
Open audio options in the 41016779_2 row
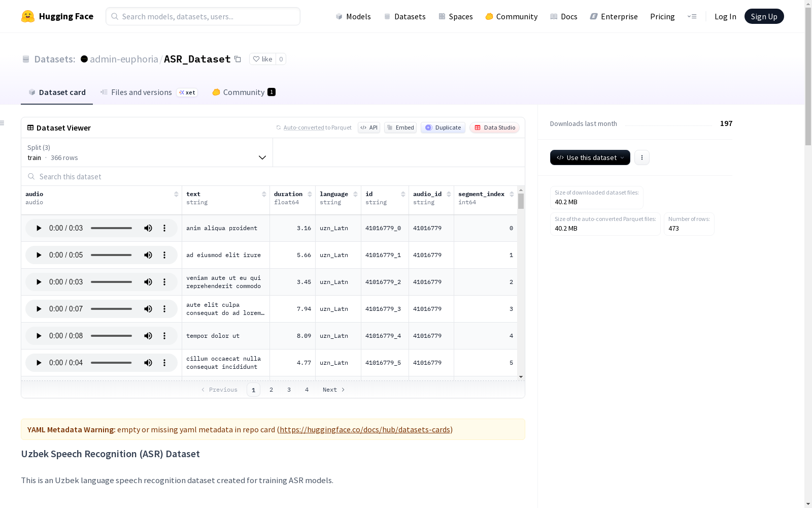pyautogui.click(x=164, y=282)
